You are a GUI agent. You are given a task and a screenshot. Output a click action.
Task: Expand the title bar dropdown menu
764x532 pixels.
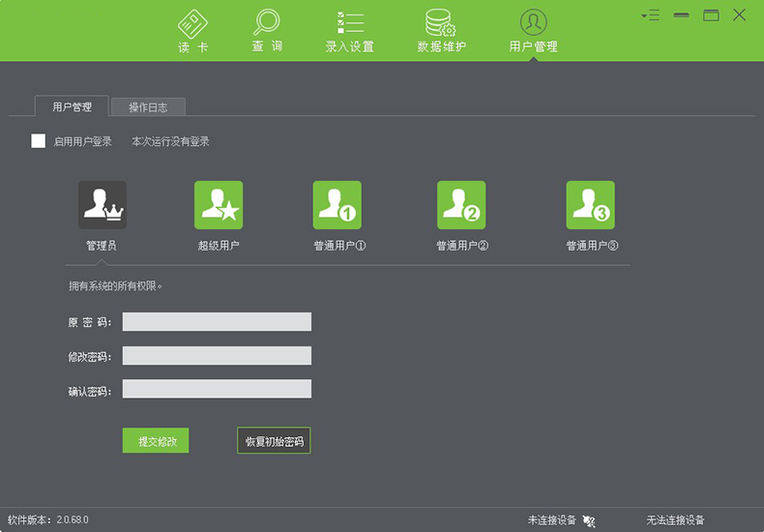[650, 15]
